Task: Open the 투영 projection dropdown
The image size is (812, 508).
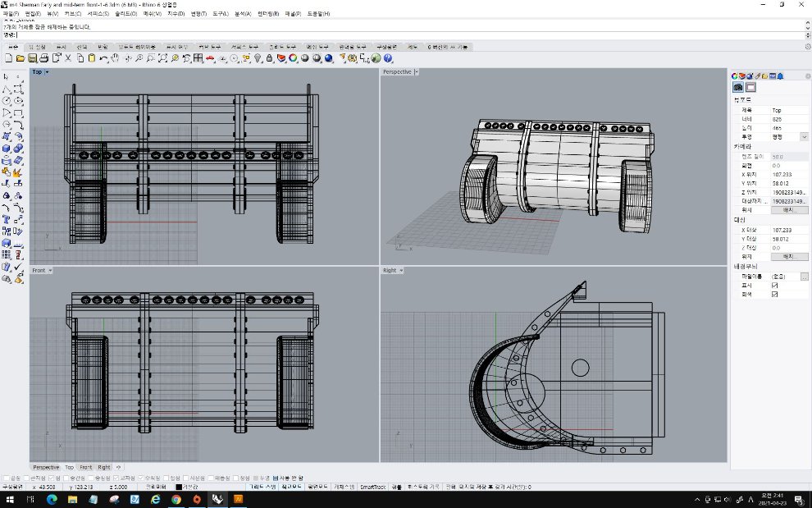Action: [x=804, y=136]
